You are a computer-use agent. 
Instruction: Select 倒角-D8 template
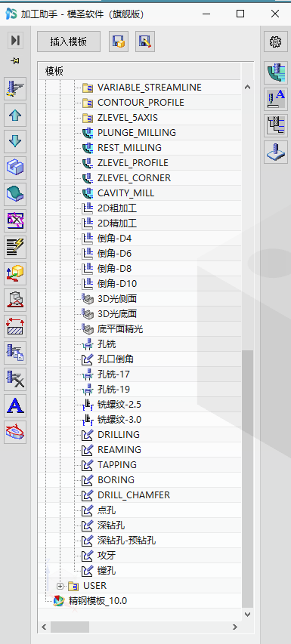pyautogui.click(x=114, y=269)
